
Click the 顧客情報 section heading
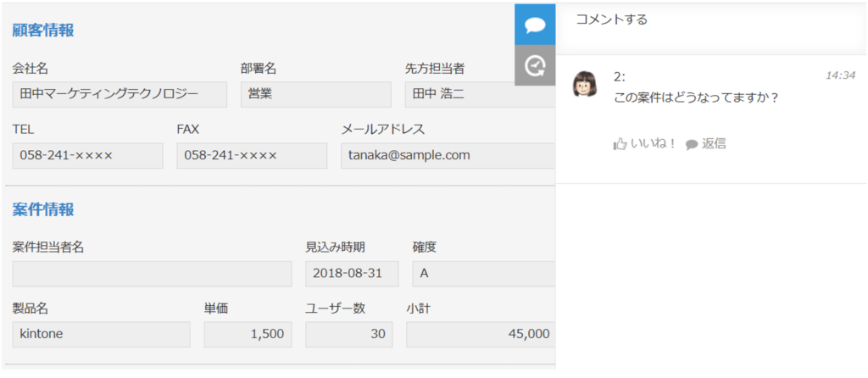pos(43,31)
